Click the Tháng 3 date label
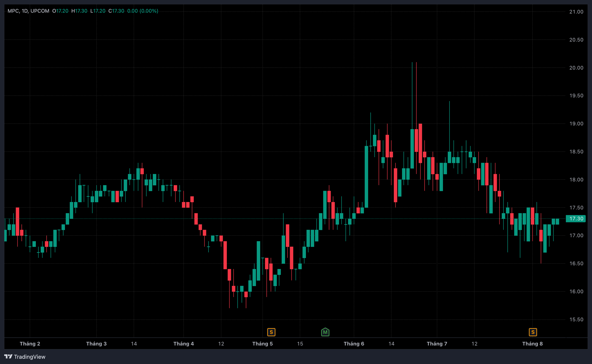 pyautogui.click(x=96, y=343)
